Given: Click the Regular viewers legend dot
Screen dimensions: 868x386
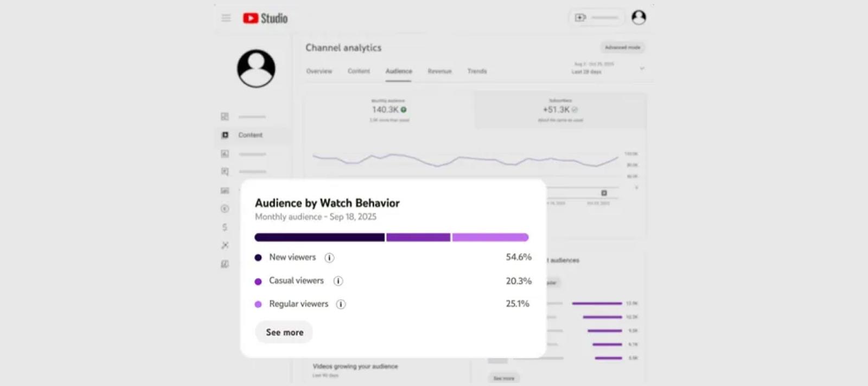Looking at the screenshot, I should pos(258,305).
